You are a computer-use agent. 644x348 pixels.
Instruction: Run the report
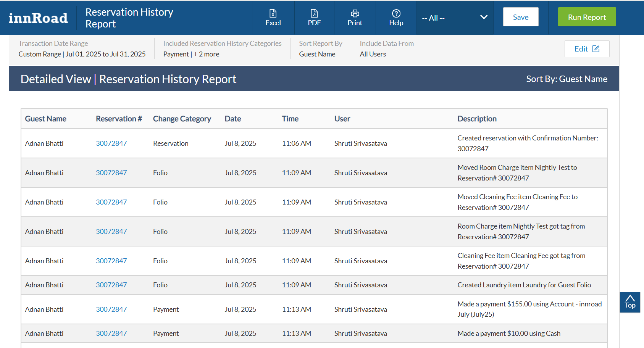[587, 17]
